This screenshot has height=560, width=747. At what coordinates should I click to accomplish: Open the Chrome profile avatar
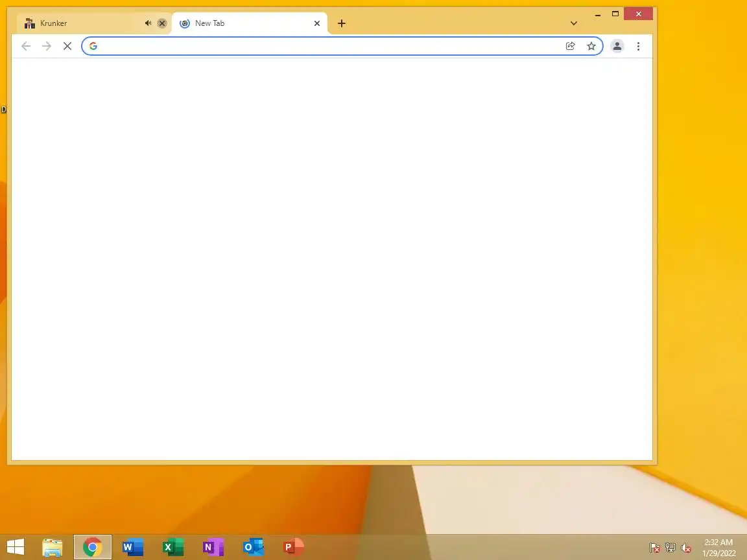point(617,46)
